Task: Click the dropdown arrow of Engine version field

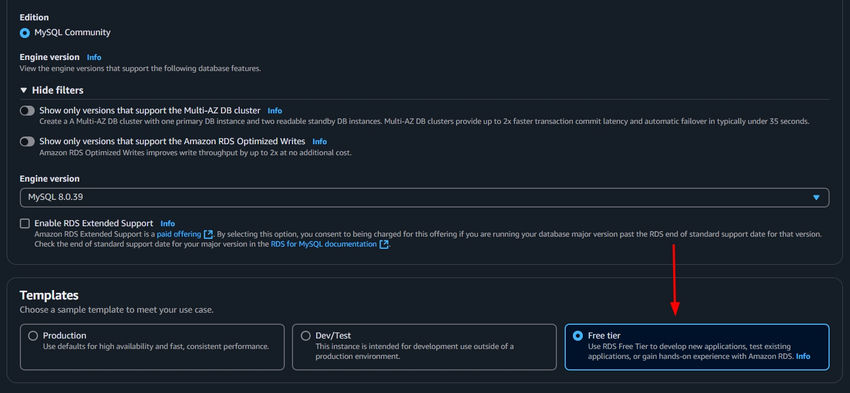Action: coord(816,198)
